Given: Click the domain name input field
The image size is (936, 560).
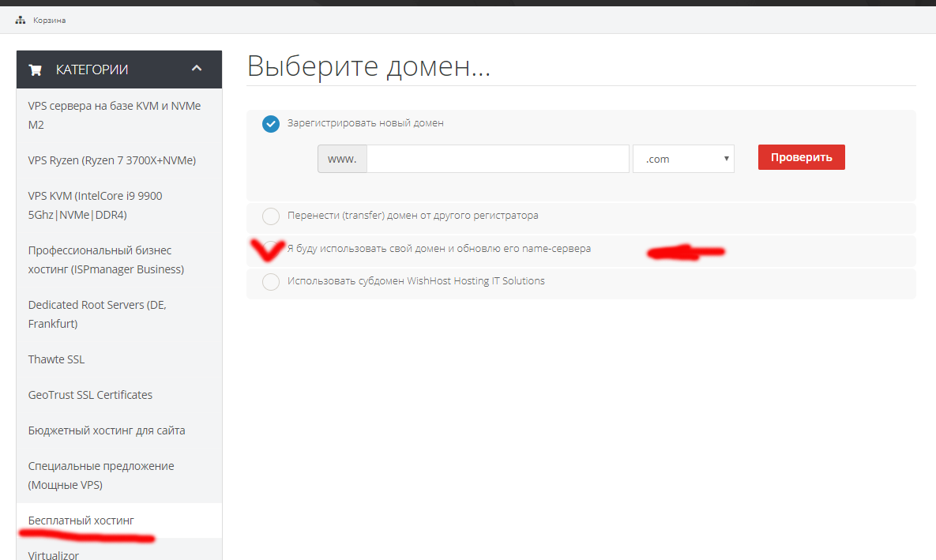Looking at the screenshot, I should point(498,159).
